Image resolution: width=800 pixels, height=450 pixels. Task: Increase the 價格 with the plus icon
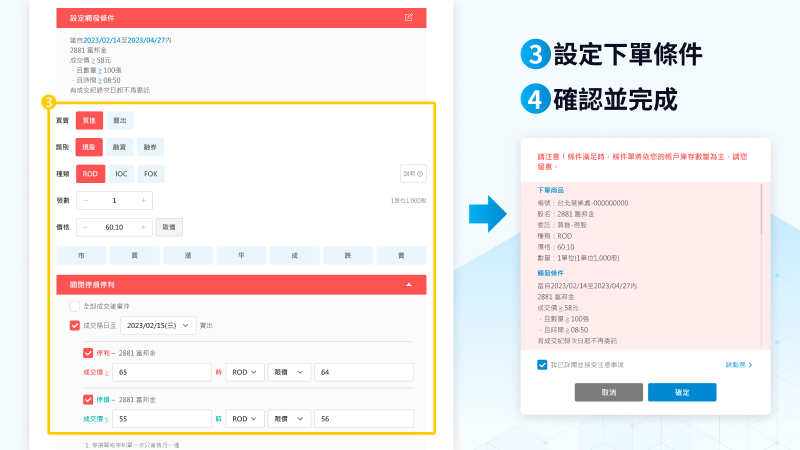pos(145,227)
